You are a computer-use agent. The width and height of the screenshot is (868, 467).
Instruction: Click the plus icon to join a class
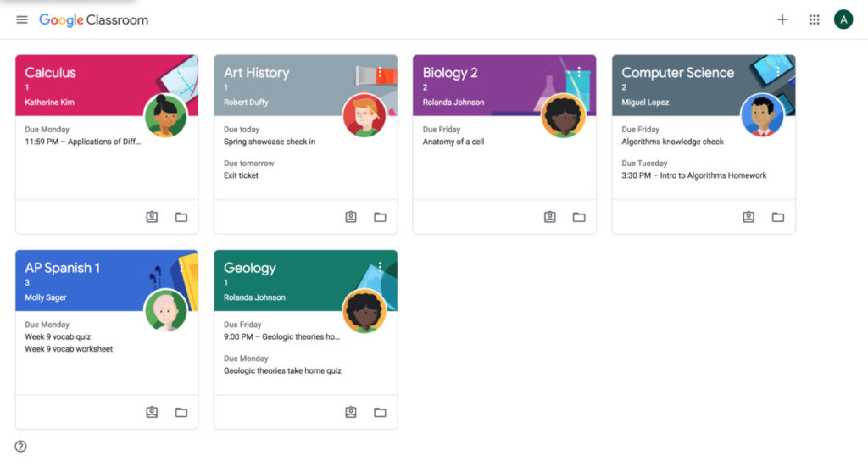[782, 20]
